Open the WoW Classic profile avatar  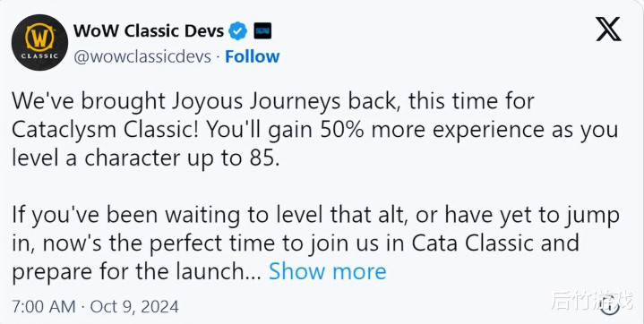(x=39, y=43)
